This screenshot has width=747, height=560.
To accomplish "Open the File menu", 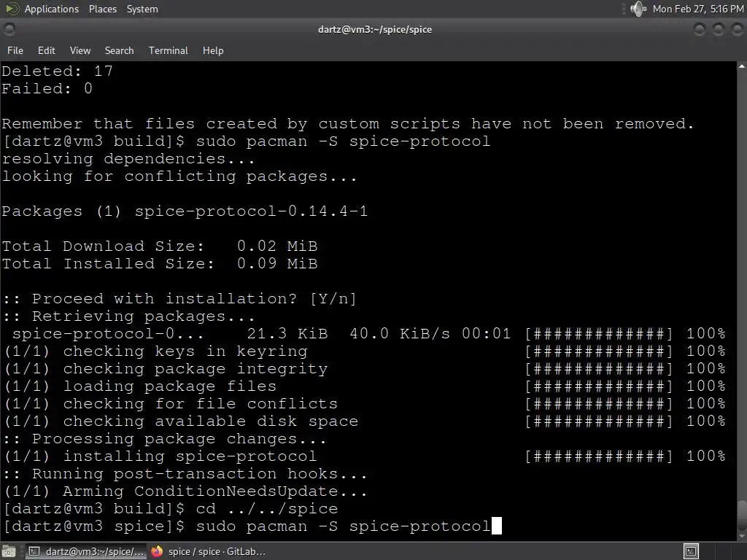I will 15,50.
